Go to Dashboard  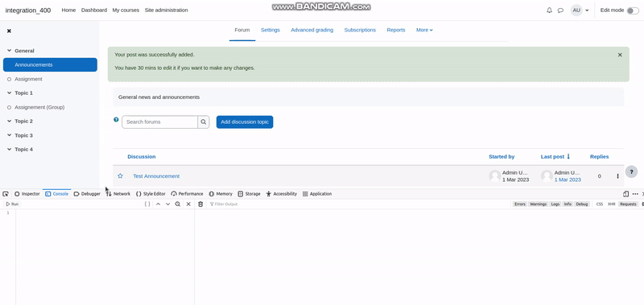94,10
